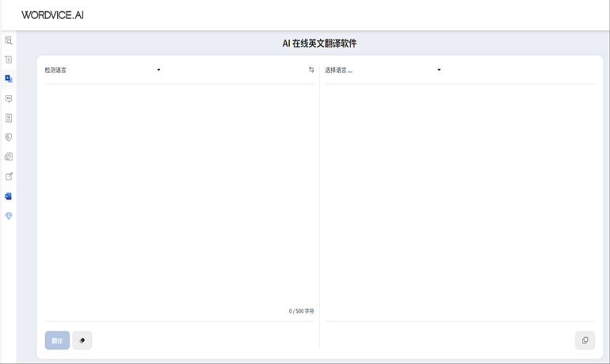Open the document search icon in sidebar
Screen dimensions: 610x364
9,40
